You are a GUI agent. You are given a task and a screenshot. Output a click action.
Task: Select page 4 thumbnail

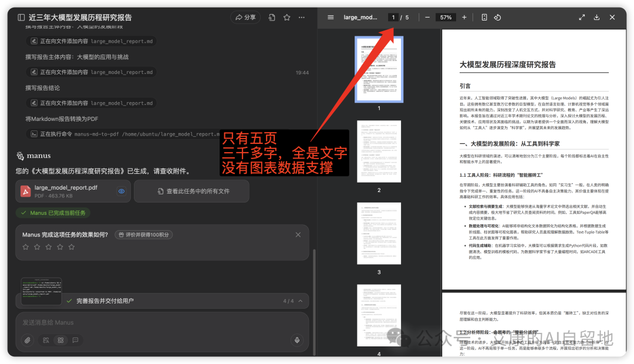[379, 315]
